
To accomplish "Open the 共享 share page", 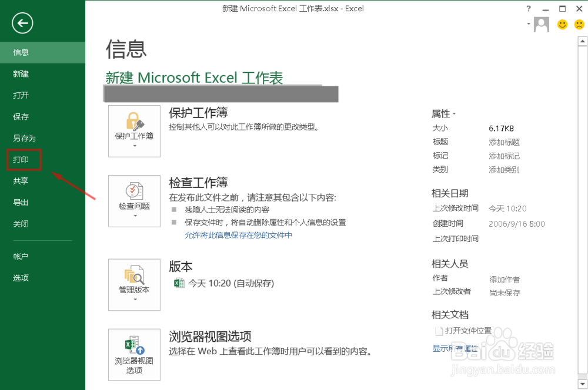I will click(42, 181).
